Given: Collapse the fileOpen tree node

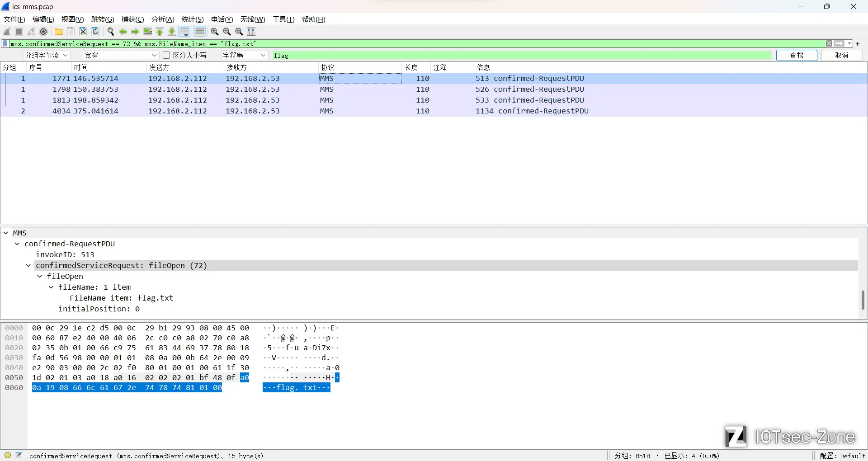Looking at the screenshot, I should [x=40, y=277].
